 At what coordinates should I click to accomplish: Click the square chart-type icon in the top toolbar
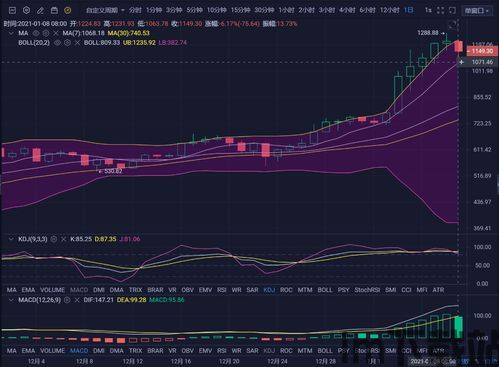[x=12, y=11]
